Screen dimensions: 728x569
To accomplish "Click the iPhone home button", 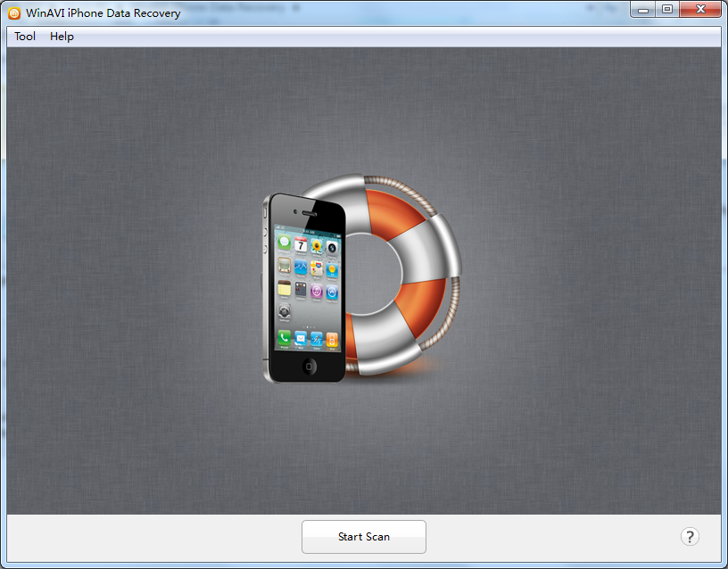I will (310, 367).
